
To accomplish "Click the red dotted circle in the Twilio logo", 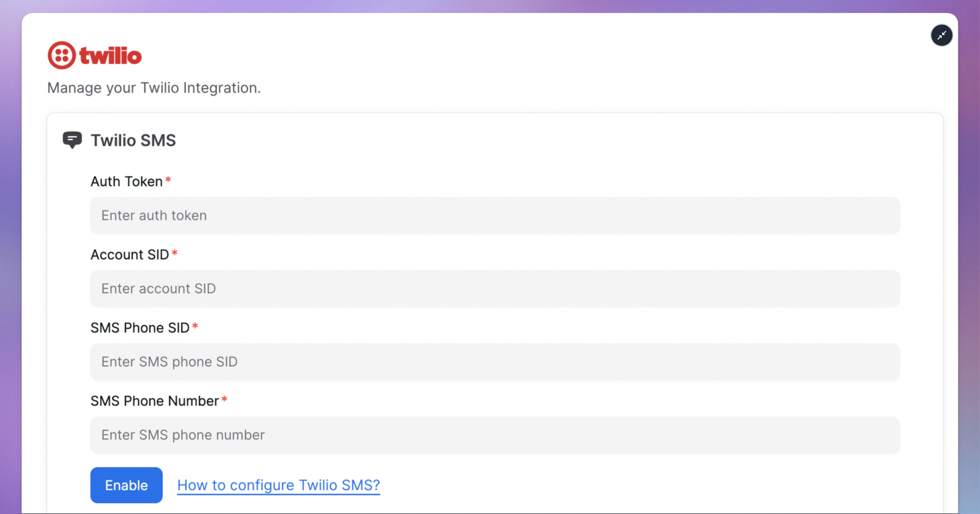I will (x=61, y=55).
